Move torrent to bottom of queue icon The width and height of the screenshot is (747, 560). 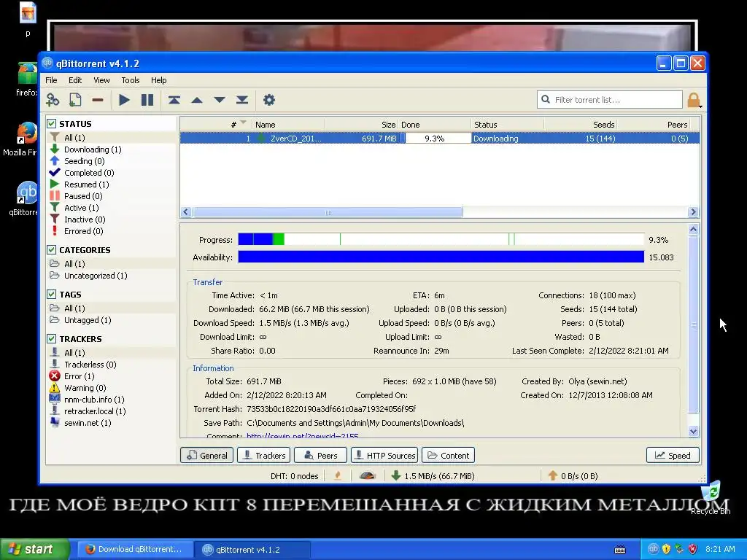pos(242,100)
